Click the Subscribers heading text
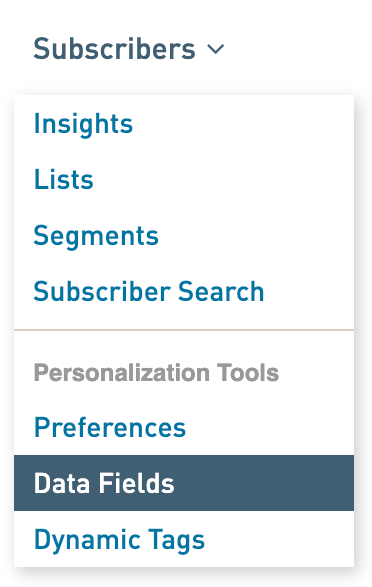372x587 pixels. (x=114, y=49)
